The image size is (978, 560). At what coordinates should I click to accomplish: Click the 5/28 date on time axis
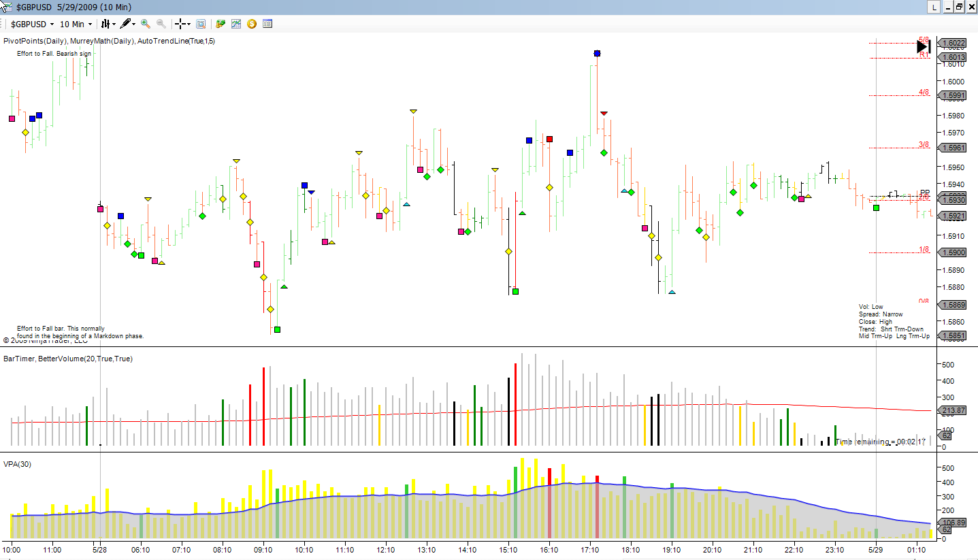pyautogui.click(x=100, y=549)
